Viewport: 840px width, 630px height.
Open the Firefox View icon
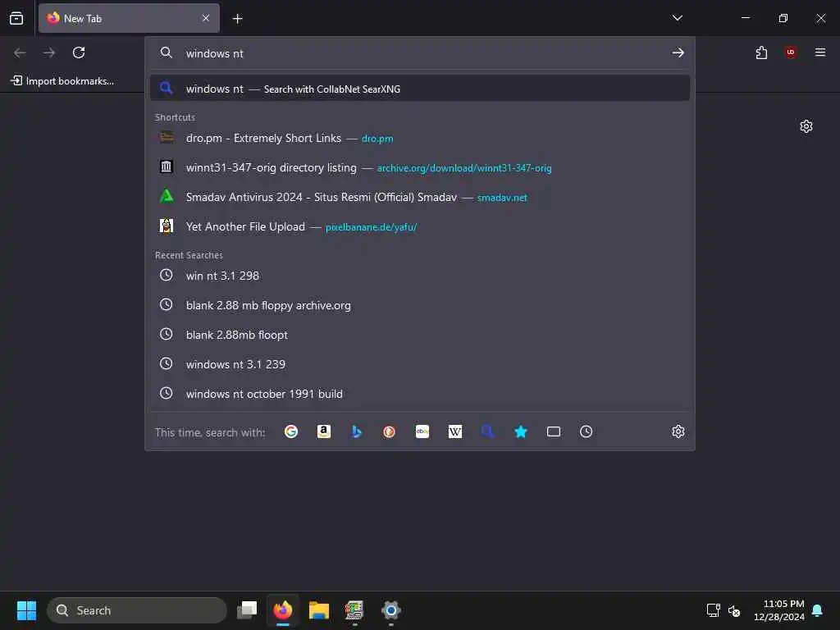click(16, 18)
